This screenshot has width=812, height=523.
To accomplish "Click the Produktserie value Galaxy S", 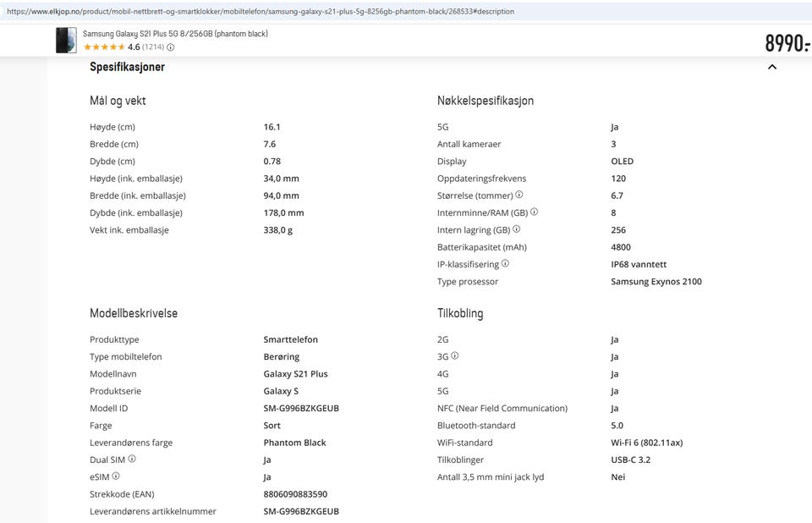I will 281,391.
